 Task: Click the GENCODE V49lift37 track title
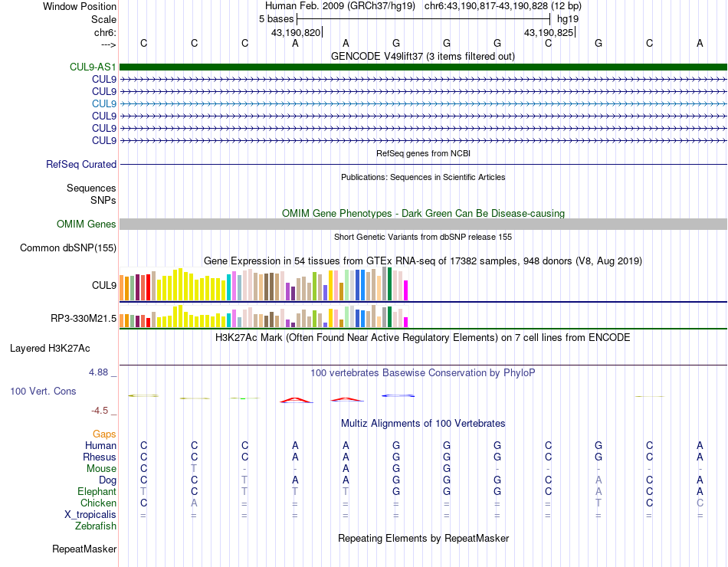(x=423, y=56)
